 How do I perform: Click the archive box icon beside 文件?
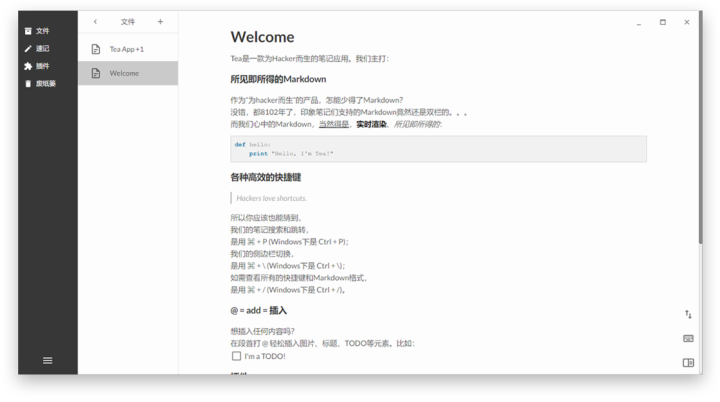(28, 31)
